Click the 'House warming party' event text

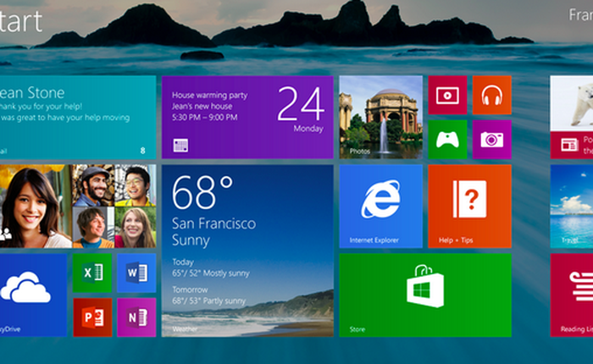209,96
